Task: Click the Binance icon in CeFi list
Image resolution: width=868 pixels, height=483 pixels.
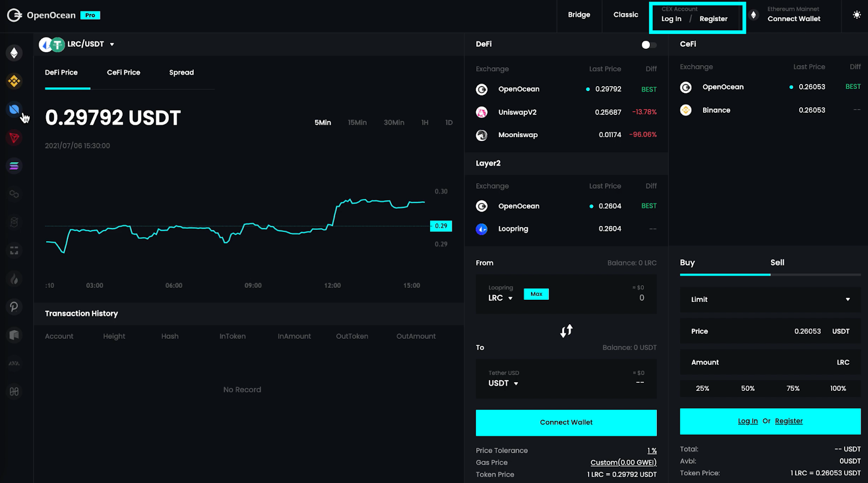Action: coord(686,110)
